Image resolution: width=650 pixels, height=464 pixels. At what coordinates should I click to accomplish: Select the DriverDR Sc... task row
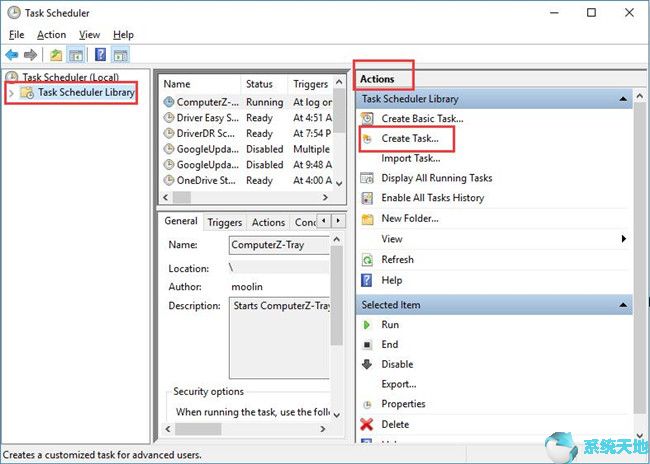248,134
